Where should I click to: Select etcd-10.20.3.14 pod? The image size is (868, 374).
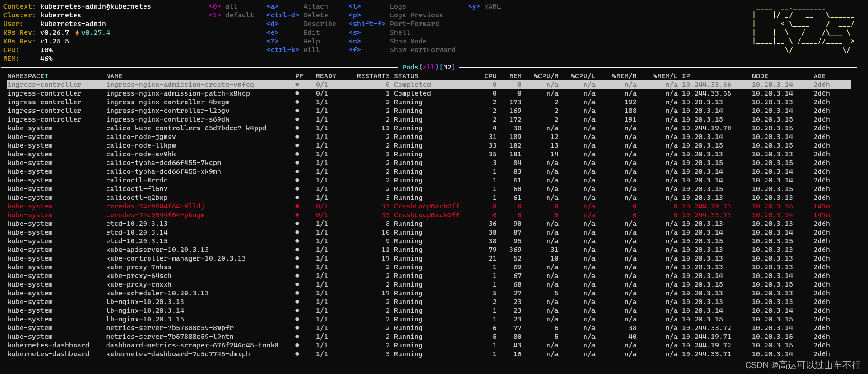tap(429, 232)
